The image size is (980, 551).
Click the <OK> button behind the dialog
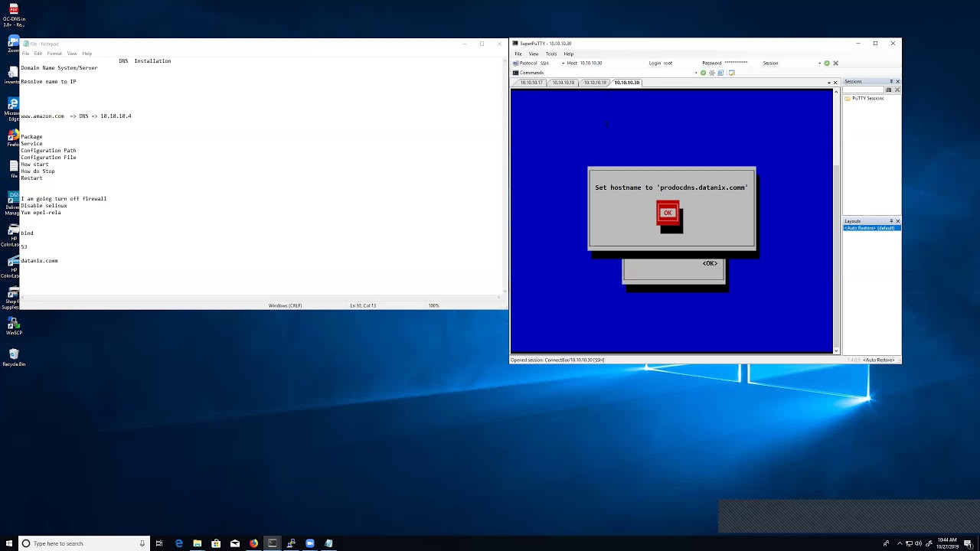pos(710,263)
